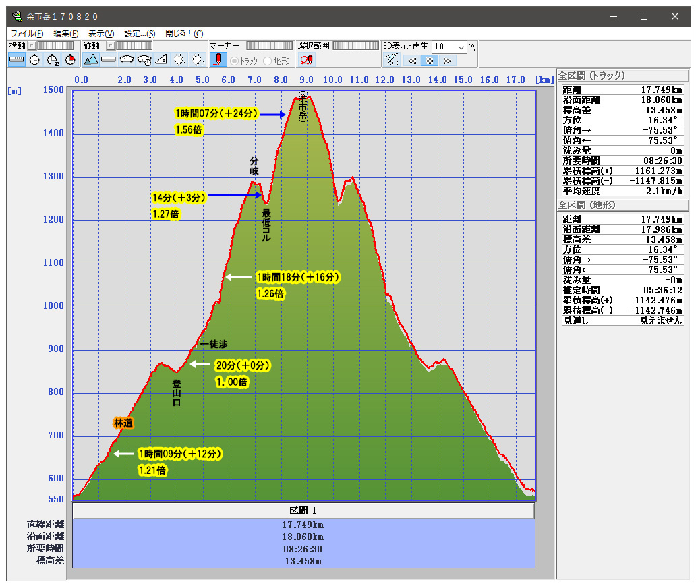Viewport: 700px width, 588px height.
Task: Click the selection range marker icon
Action: click(307, 60)
